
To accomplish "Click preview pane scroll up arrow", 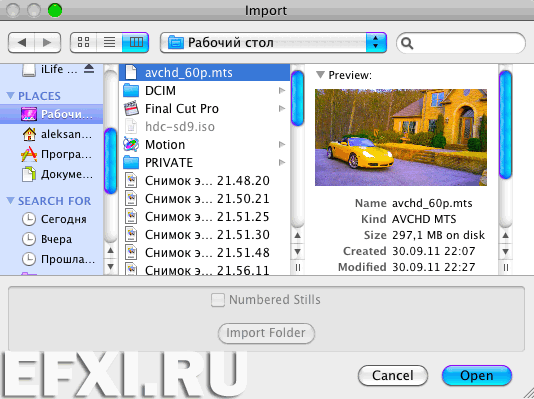I will coord(505,235).
